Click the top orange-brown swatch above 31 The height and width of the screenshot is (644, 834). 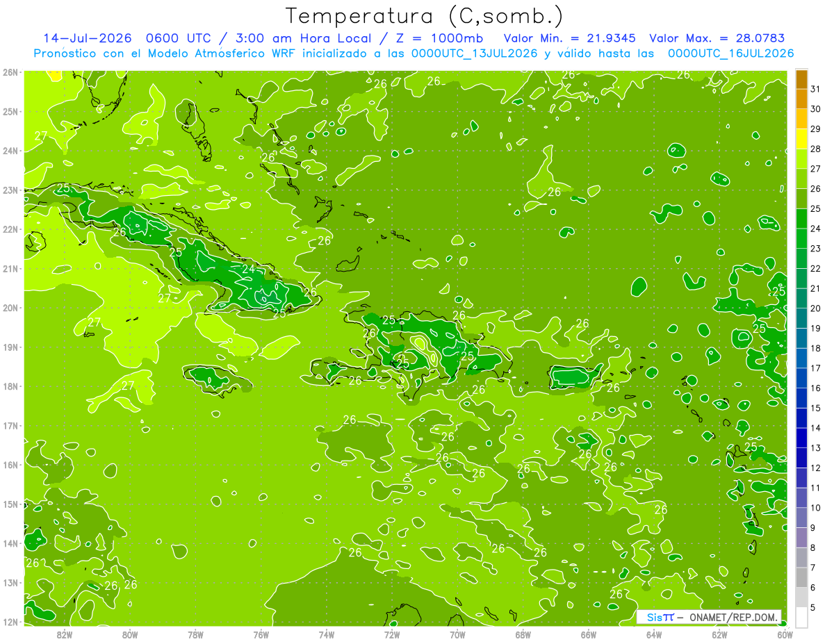tap(801, 79)
